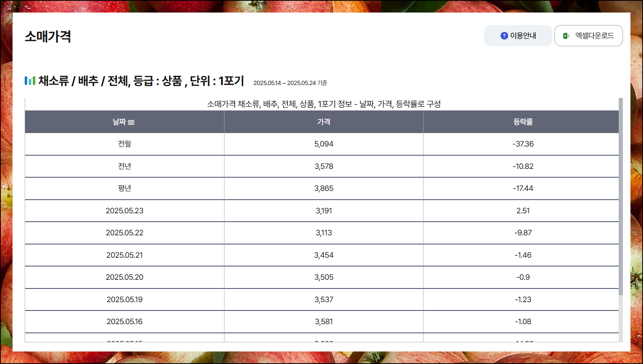
Task: Select the 전월 row label
Action: point(125,144)
